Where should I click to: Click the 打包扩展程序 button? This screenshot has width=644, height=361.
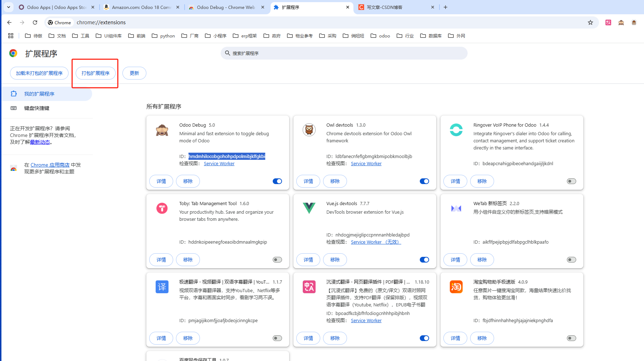click(95, 73)
